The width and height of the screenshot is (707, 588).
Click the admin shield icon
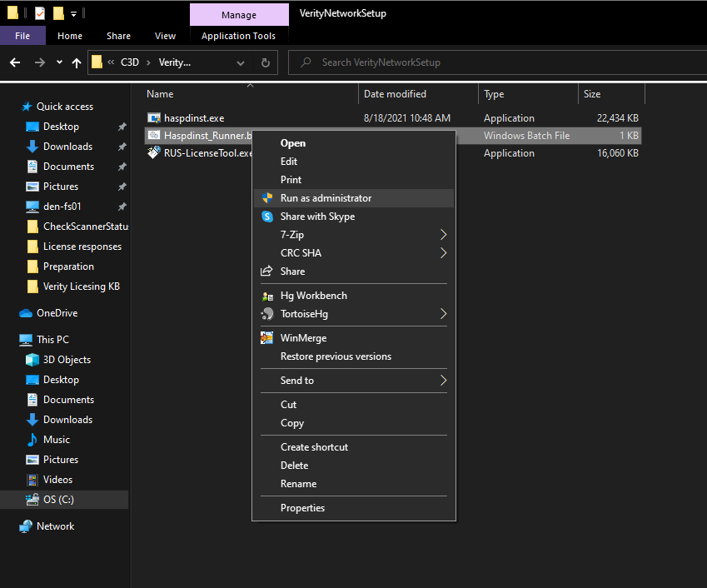pyautogui.click(x=267, y=198)
